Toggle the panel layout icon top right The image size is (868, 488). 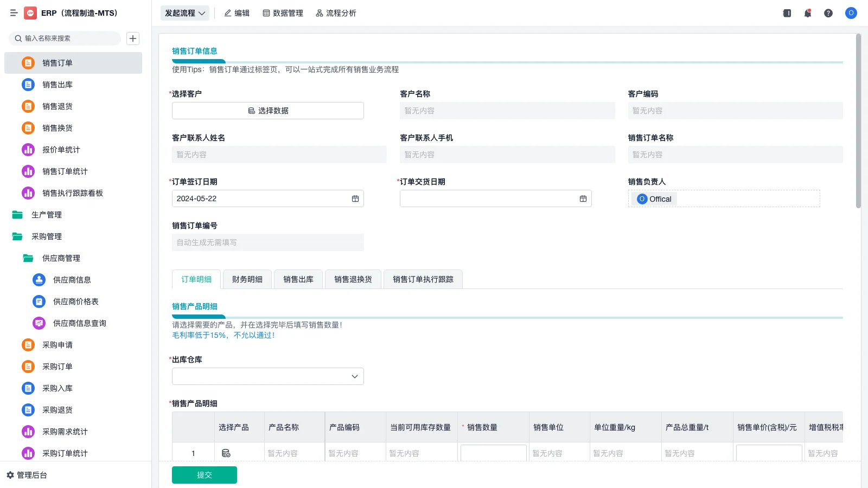[x=786, y=13]
